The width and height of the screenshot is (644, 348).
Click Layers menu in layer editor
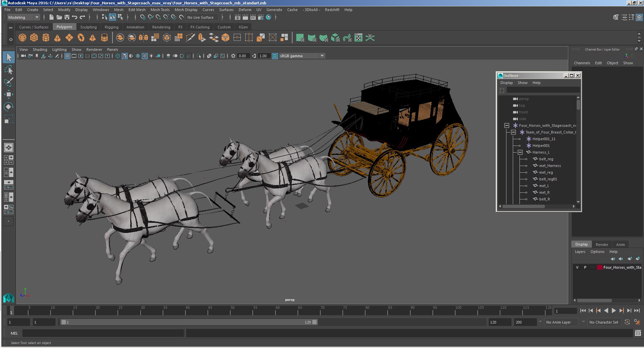pos(580,252)
